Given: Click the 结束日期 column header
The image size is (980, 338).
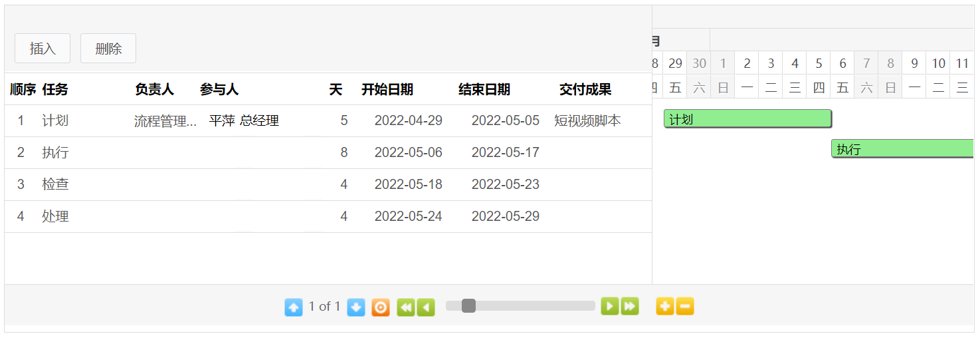Looking at the screenshot, I should click(484, 89).
